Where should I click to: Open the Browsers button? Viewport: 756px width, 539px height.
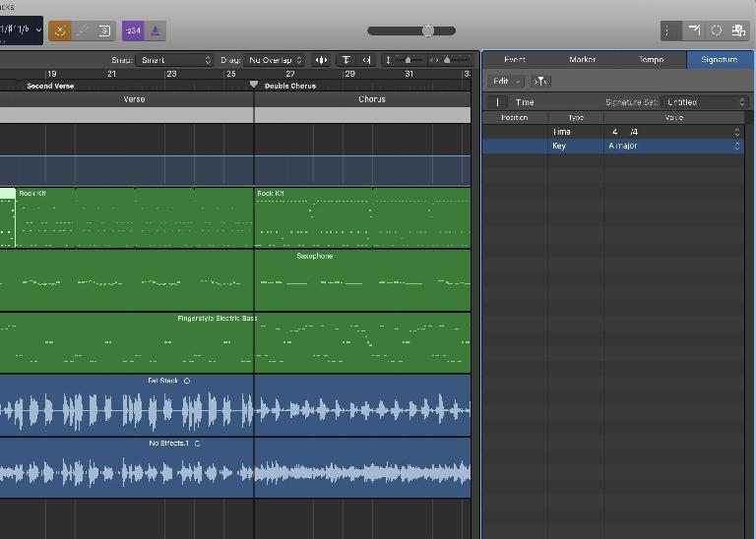[738, 30]
